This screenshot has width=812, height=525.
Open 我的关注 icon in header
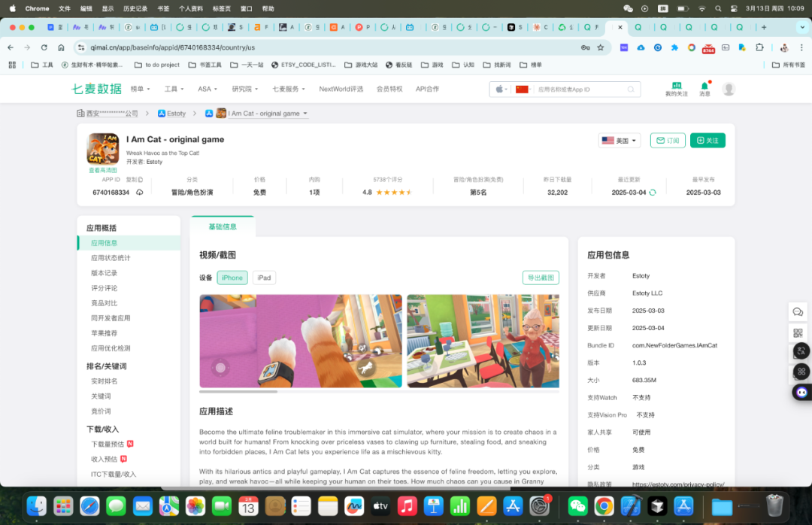click(677, 90)
